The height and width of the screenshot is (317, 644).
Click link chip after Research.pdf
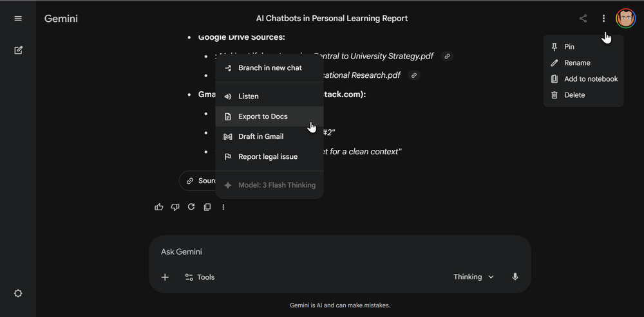tap(414, 75)
